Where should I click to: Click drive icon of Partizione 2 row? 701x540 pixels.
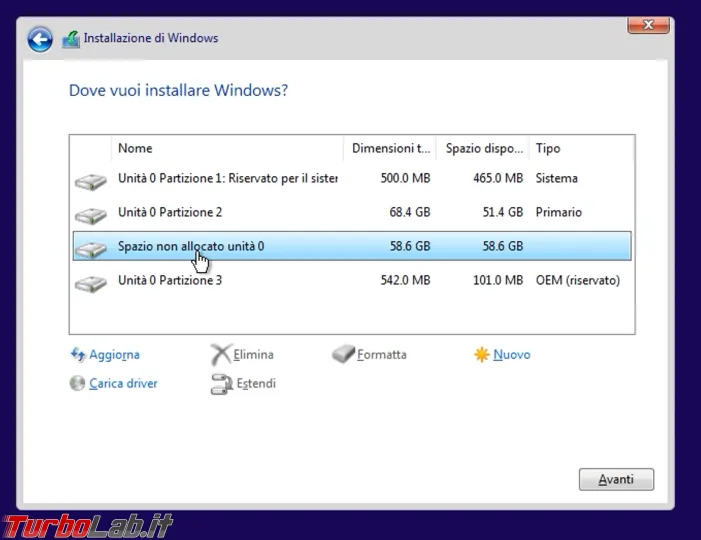tap(91, 215)
